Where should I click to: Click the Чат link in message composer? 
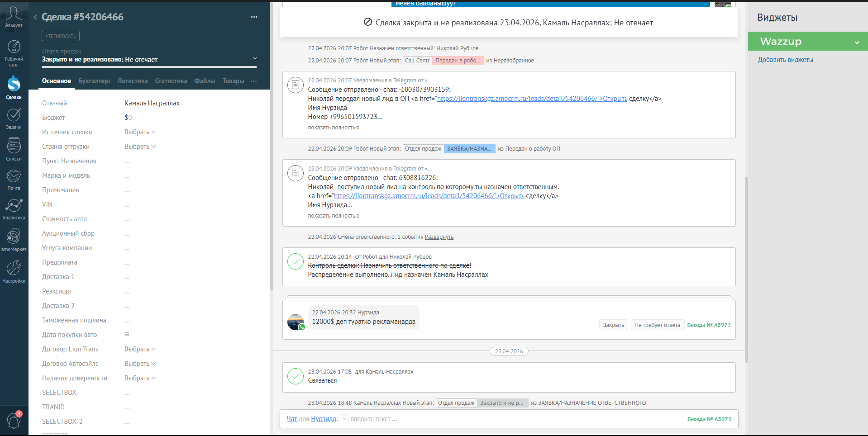[291, 419]
